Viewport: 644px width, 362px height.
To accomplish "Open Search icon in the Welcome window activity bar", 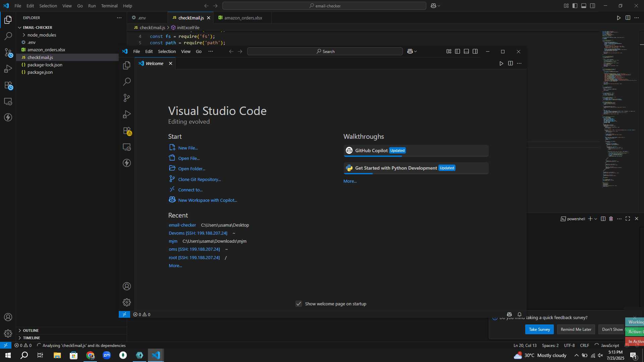I will tap(127, 81).
